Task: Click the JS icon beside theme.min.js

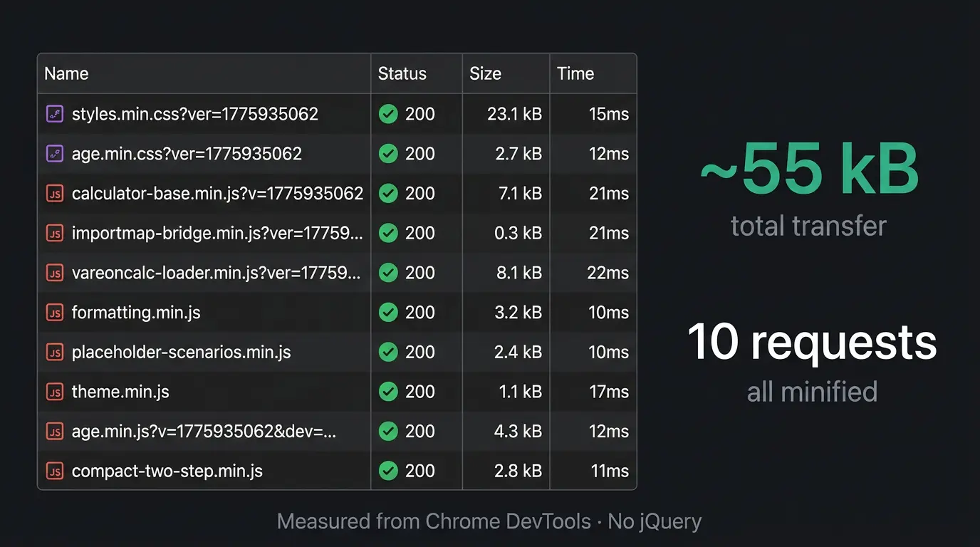Action: click(56, 391)
